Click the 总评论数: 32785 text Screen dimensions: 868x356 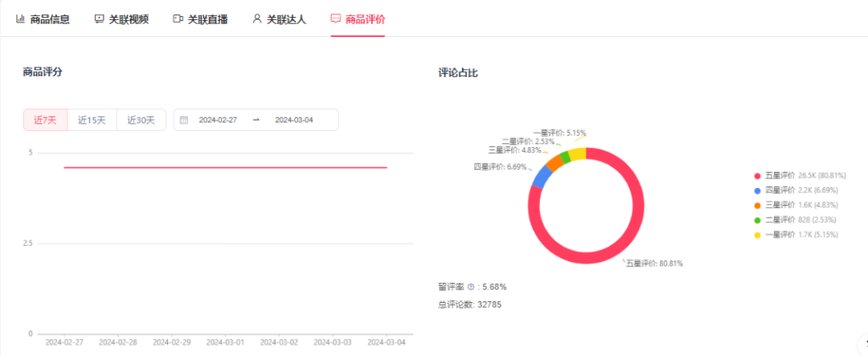tap(470, 305)
